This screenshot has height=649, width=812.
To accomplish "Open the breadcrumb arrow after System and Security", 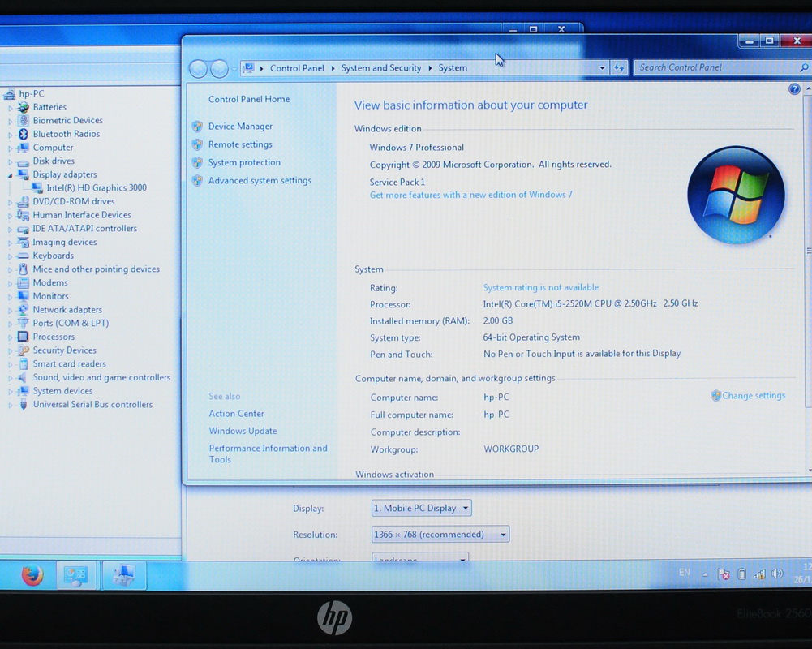I will pyautogui.click(x=430, y=68).
